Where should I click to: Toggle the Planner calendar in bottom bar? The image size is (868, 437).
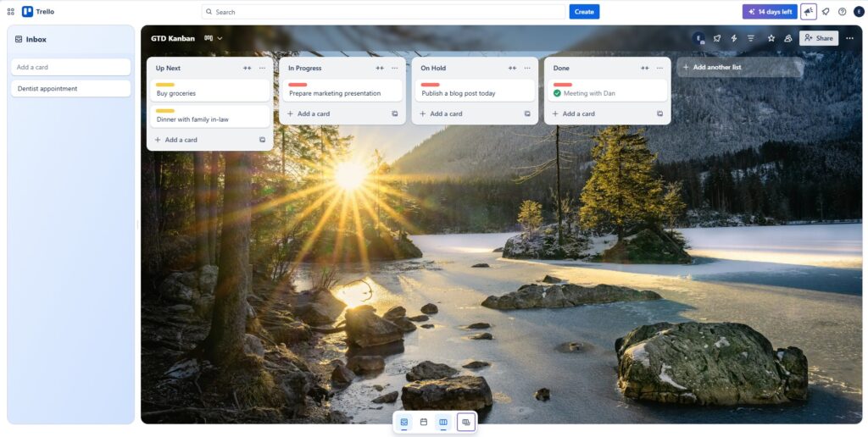click(424, 422)
